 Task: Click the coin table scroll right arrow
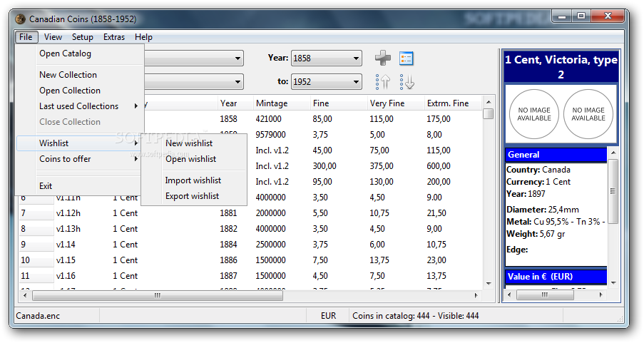click(476, 295)
